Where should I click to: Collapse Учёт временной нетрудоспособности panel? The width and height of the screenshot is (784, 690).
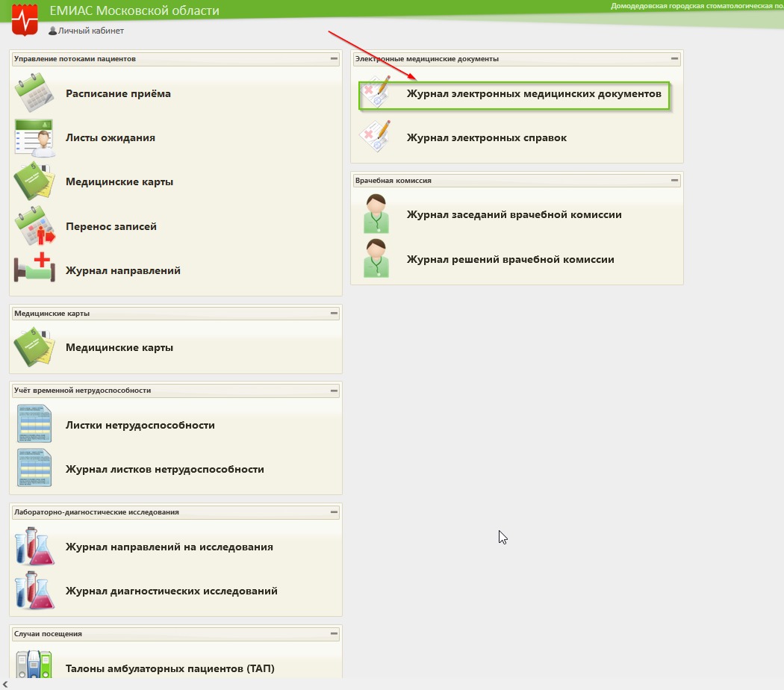point(334,391)
